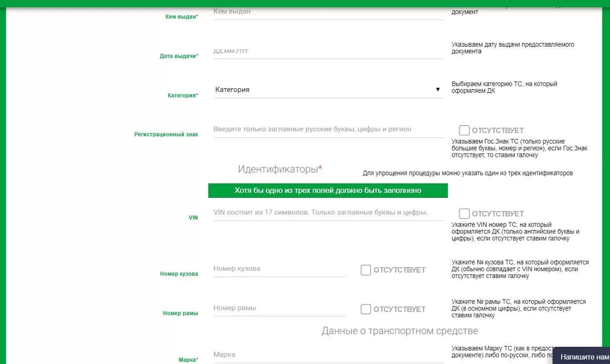
Task: Click the green 'Номер кузова' label
Action: tap(179, 274)
